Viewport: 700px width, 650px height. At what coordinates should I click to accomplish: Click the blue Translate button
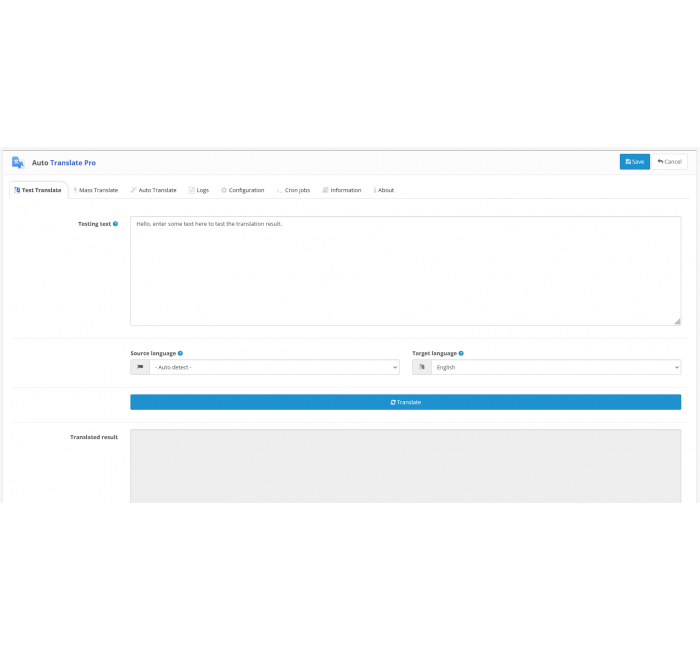(x=405, y=402)
